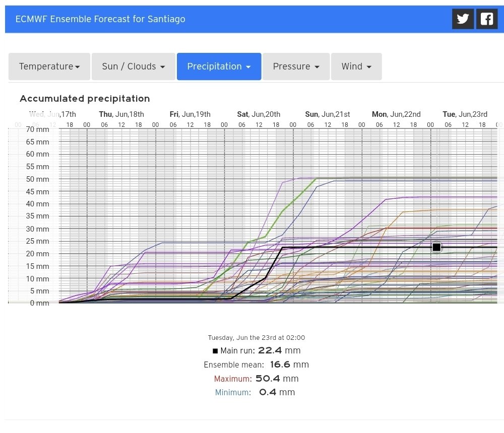Click 'Tuesday, Jun the 23rd at 02:00' timestamp

pyautogui.click(x=257, y=338)
